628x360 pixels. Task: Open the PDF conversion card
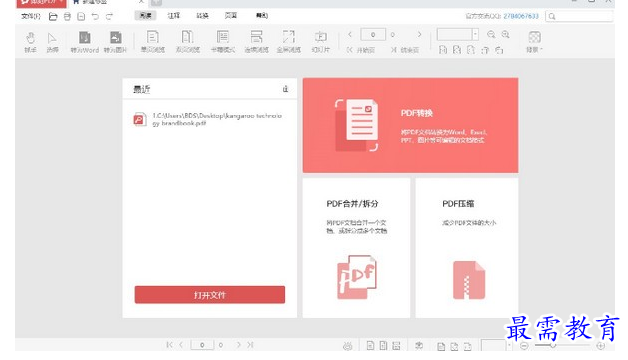click(x=411, y=125)
